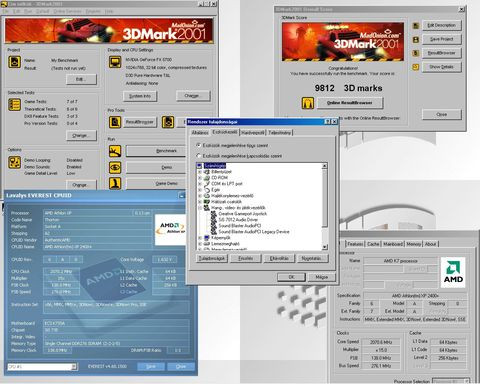Select SiS 7012 Audio Driver in device tree

coord(238,220)
